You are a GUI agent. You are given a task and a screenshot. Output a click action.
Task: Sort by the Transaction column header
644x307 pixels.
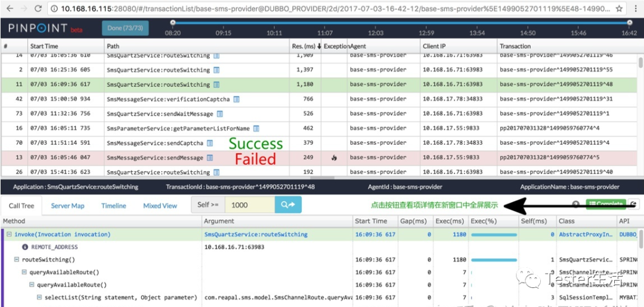point(567,46)
